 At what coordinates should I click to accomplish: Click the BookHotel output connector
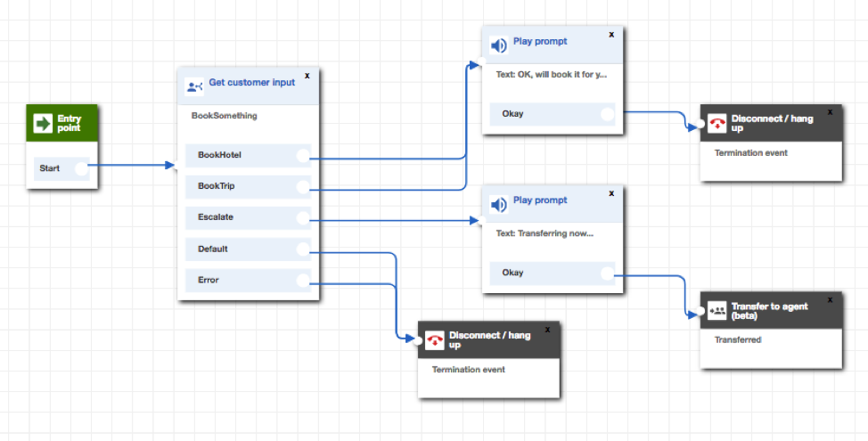(x=303, y=156)
